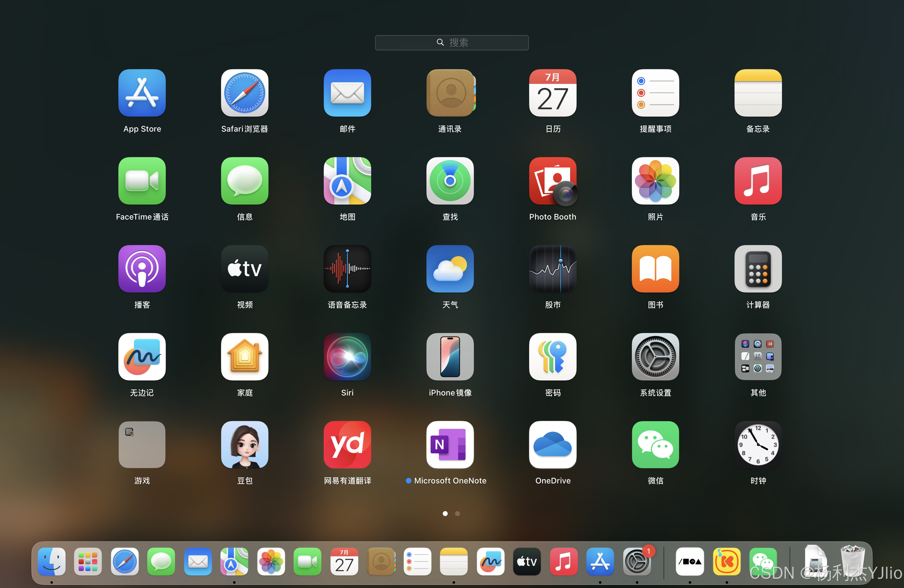Open OneDrive app
Image resolution: width=904 pixels, height=588 pixels.
553,445
